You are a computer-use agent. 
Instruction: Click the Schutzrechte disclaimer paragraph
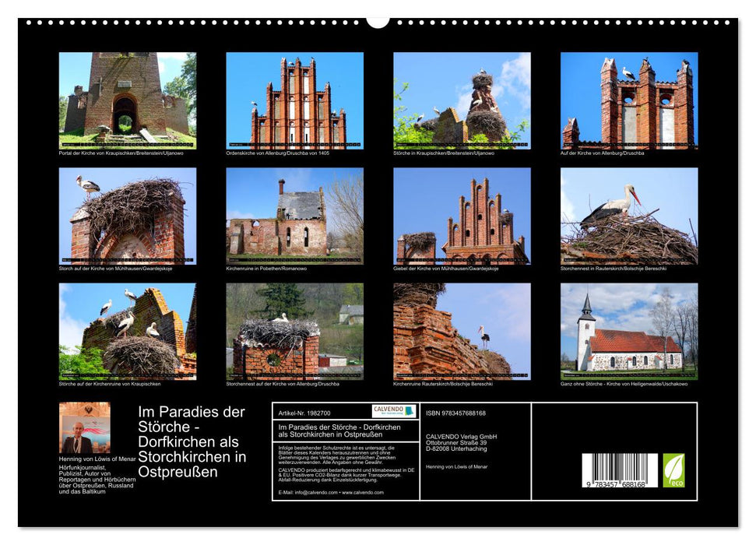pyautogui.click(x=335, y=454)
